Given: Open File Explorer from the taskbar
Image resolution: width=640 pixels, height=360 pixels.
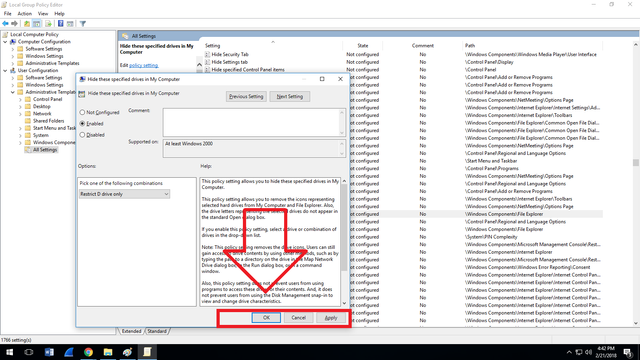Looking at the screenshot, I should pyautogui.click(x=108, y=352).
